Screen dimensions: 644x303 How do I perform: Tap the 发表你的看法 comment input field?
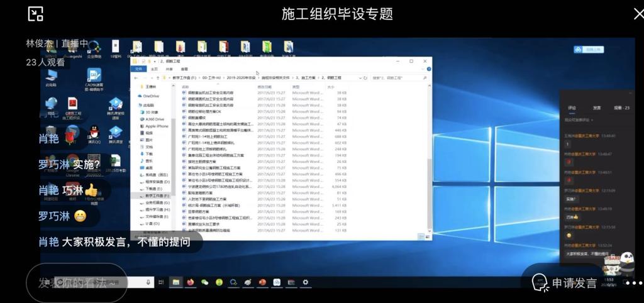tap(77, 283)
